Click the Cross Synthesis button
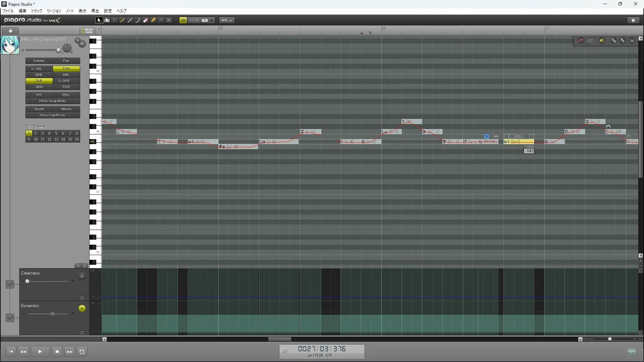 tap(52, 115)
